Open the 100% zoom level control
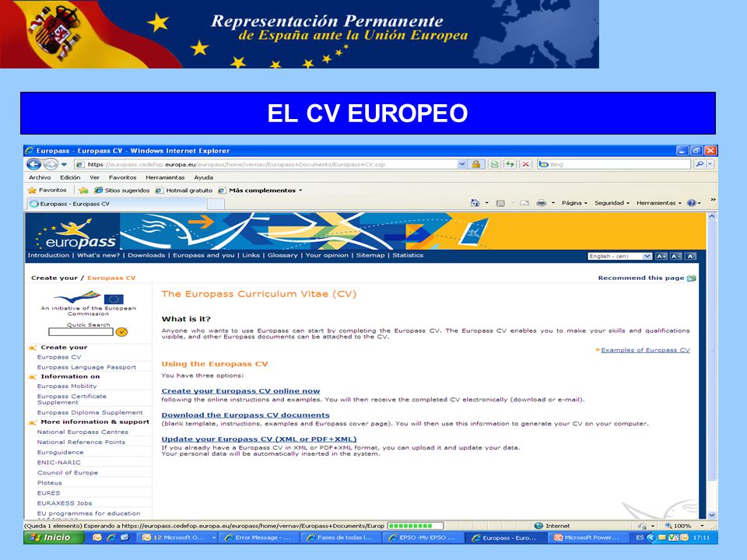Screen dimensions: 747x560 point(684,526)
